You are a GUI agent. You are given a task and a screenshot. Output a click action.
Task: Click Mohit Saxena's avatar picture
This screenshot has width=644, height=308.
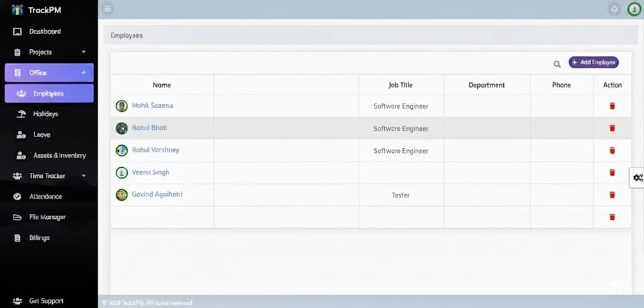coord(121,106)
